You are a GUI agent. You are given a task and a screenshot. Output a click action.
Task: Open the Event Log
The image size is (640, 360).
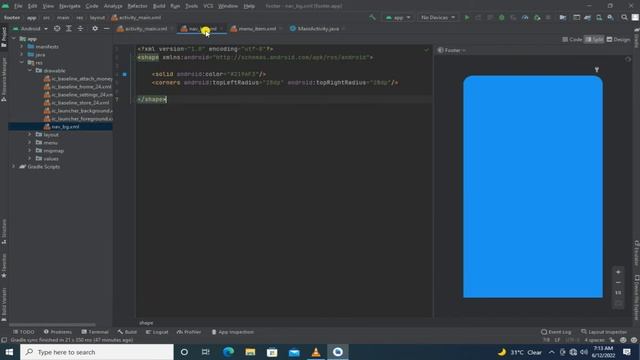[x=556, y=332]
